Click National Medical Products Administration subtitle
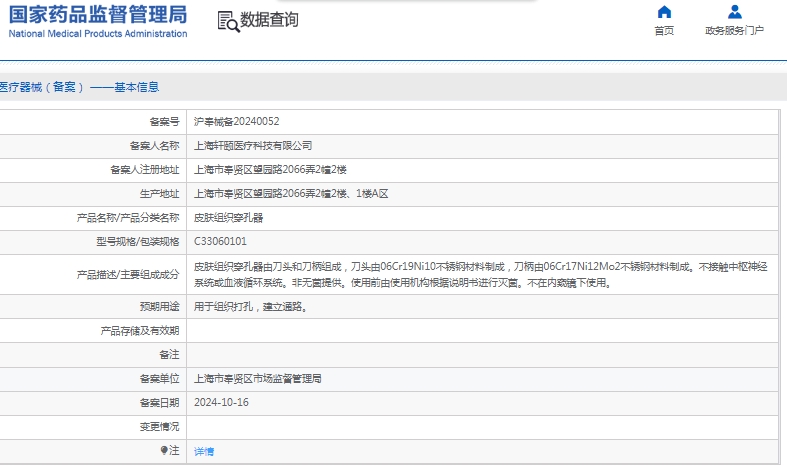This screenshot has width=787, height=470. [x=98, y=34]
